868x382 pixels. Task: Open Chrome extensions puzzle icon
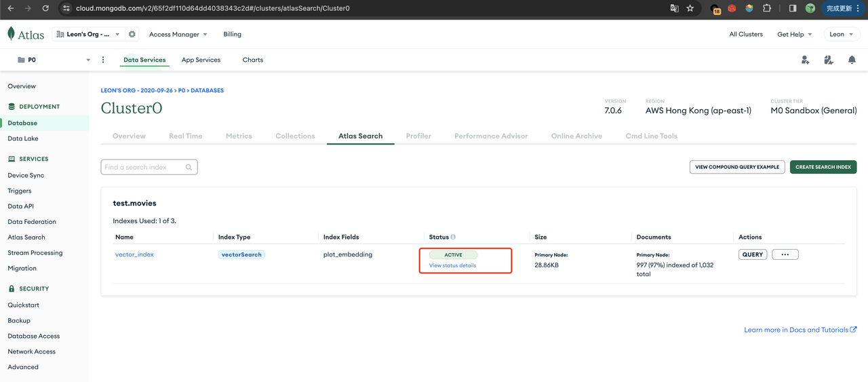tap(767, 8)
